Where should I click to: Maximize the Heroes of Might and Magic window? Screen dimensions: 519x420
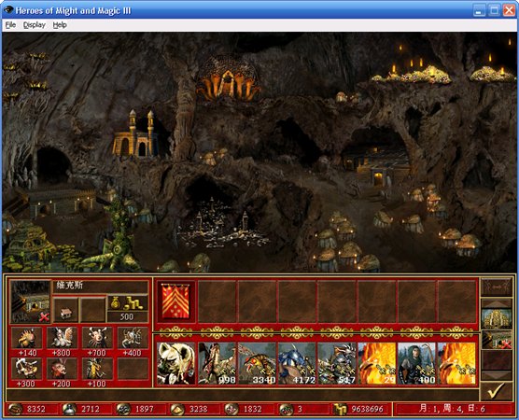click(x=494, y=10)
